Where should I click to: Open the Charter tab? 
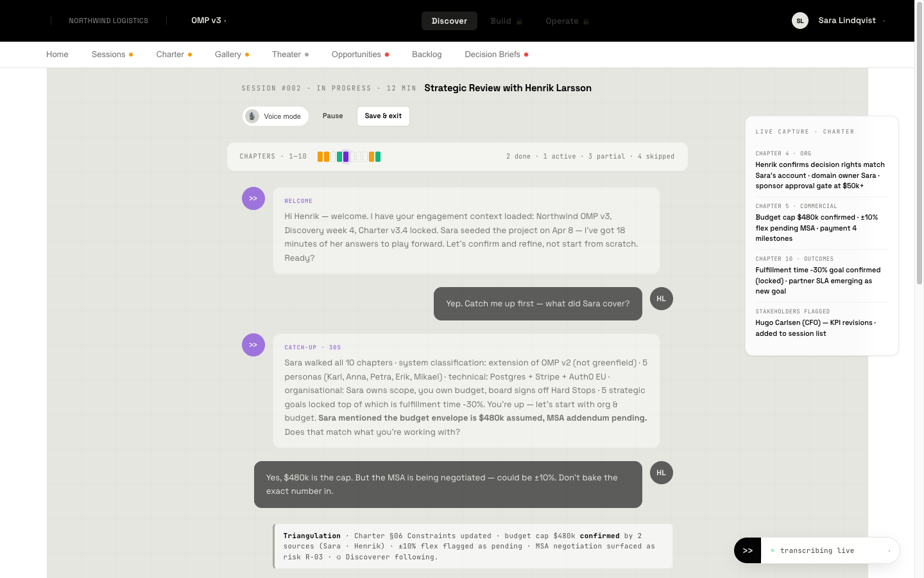tap(174, 55)
